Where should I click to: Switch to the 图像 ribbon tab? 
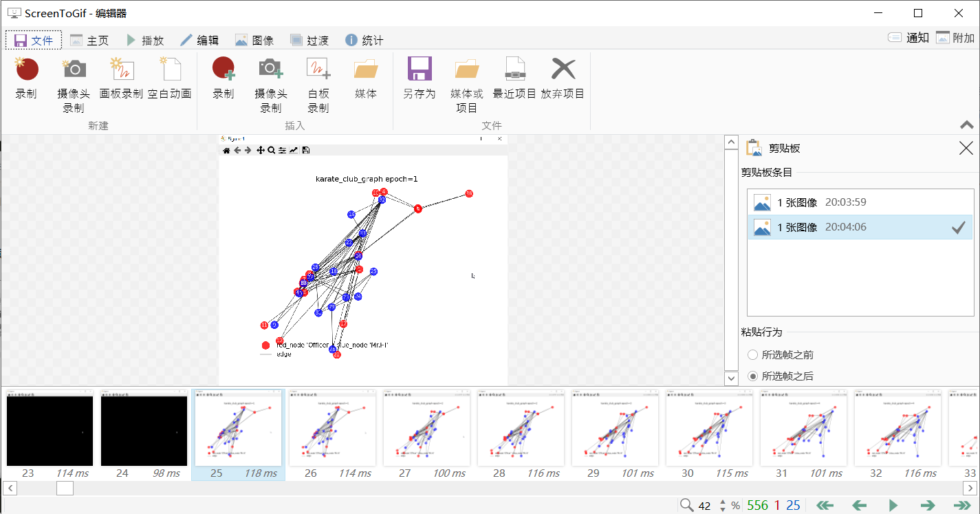(254, 39)
